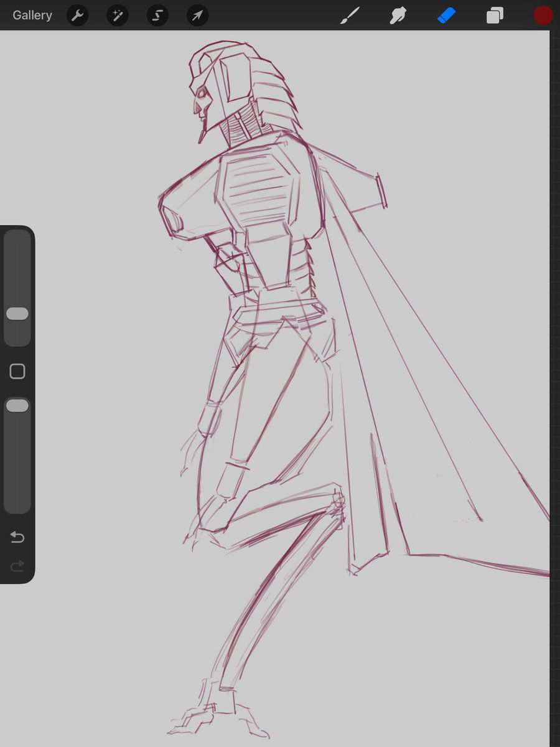Select the Smudge tool
The width and height of the screenshot is (560, 747).
tap(398, 15)
